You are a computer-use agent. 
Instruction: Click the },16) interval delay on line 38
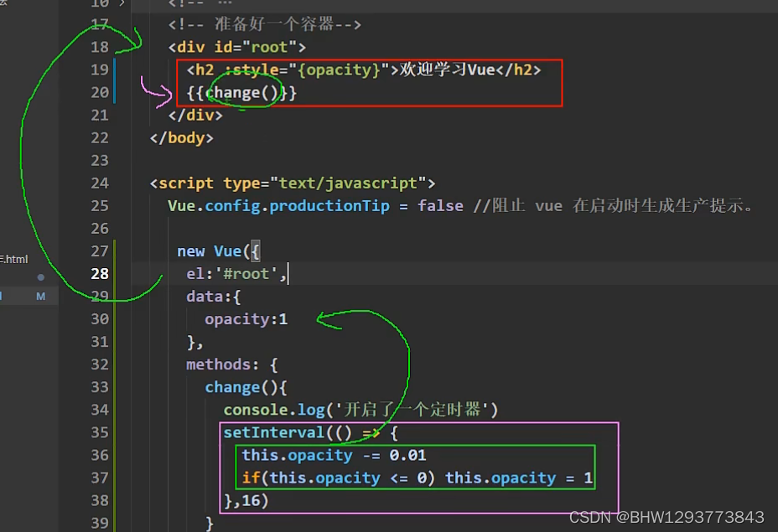pyautogui.click(x=246, y=500)
